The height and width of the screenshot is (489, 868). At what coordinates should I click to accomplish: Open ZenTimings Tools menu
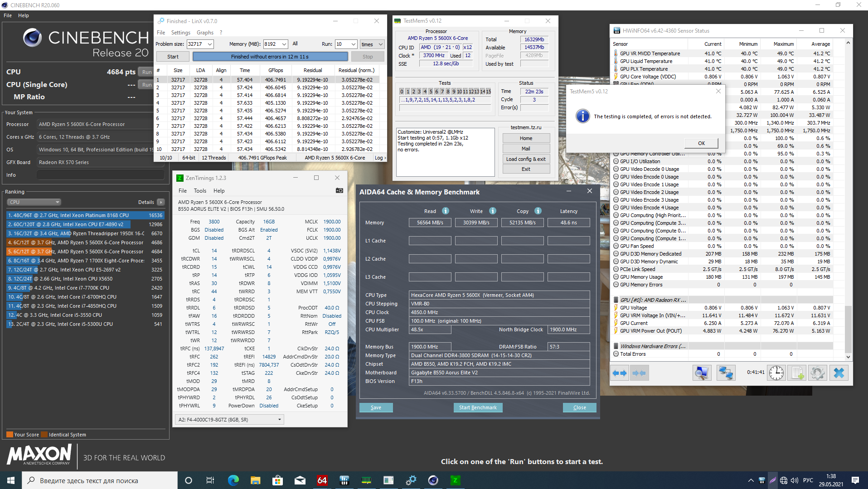[200, 191]
